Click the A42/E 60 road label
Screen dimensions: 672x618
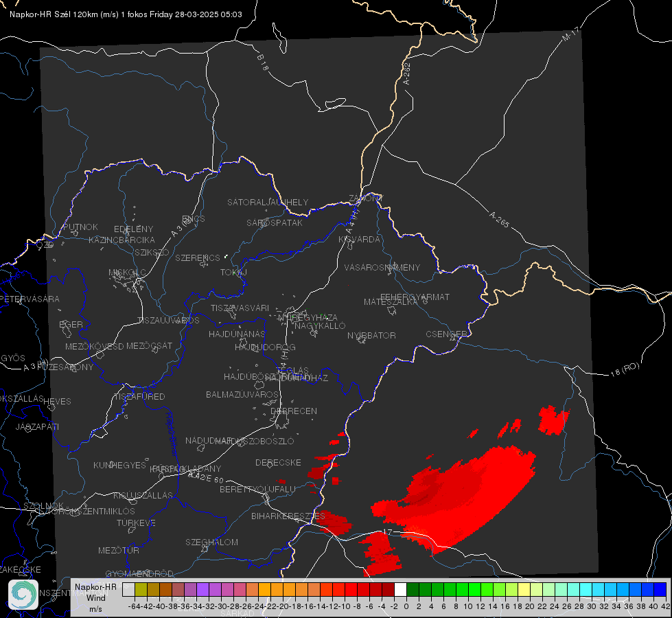[206, 477]
